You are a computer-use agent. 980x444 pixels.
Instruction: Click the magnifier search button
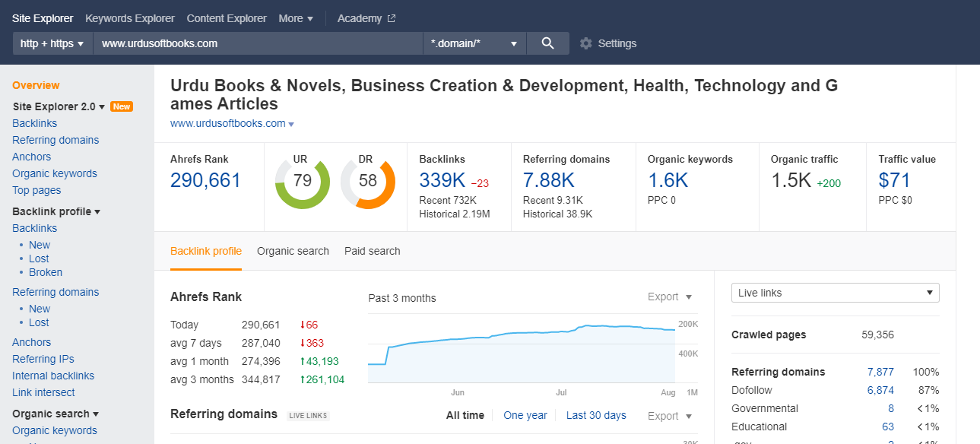tap(547, 43)
